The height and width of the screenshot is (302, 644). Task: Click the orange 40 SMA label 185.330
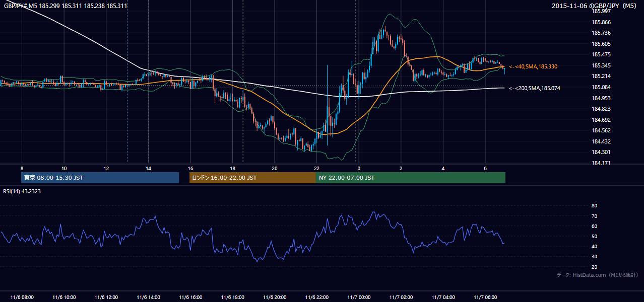(x=533, y=66)
